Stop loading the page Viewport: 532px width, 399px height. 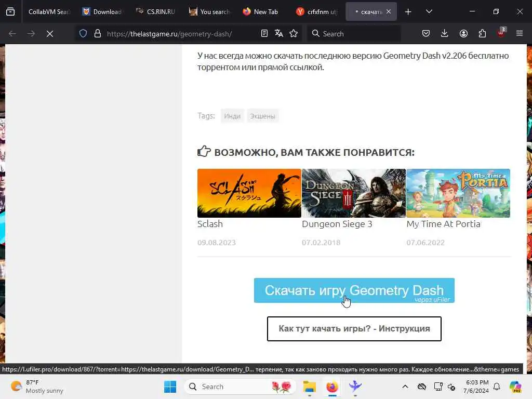[x=49, y=34]
